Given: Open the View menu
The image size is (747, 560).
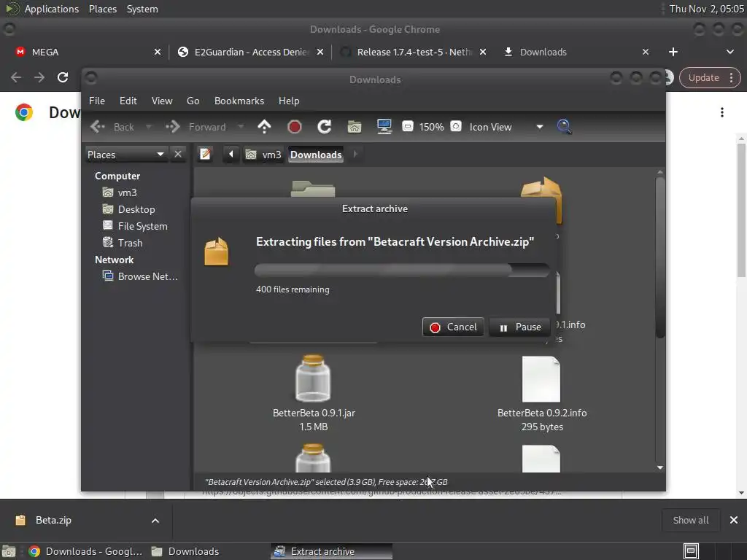Looking at the screenshot, I should tap(162, 101).
